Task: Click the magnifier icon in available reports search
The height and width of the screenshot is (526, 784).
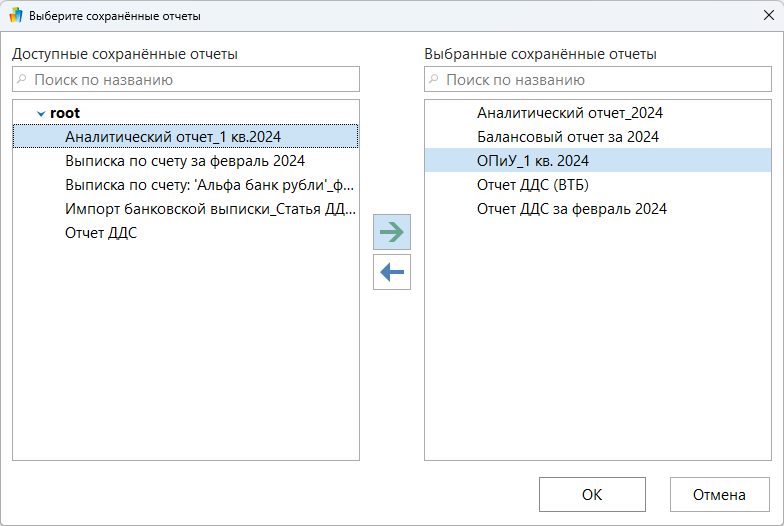Action: 22,79
